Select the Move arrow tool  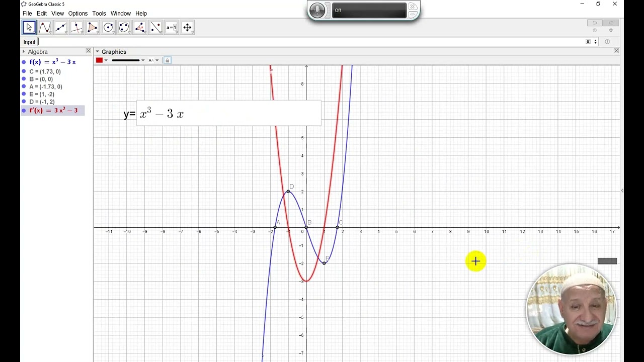(x=29, y=27)
